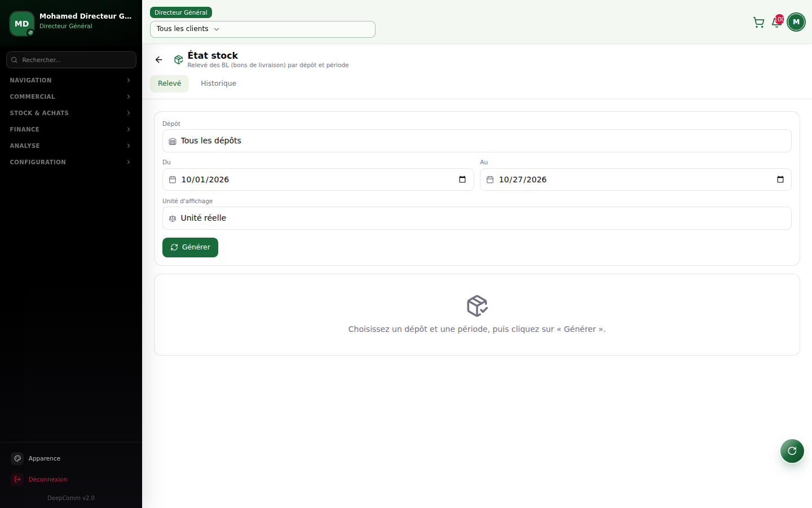The height and width of the screenshot is (508, 812).
Task: Expand the Configuration sidebar section
Action: pos(71,162)
